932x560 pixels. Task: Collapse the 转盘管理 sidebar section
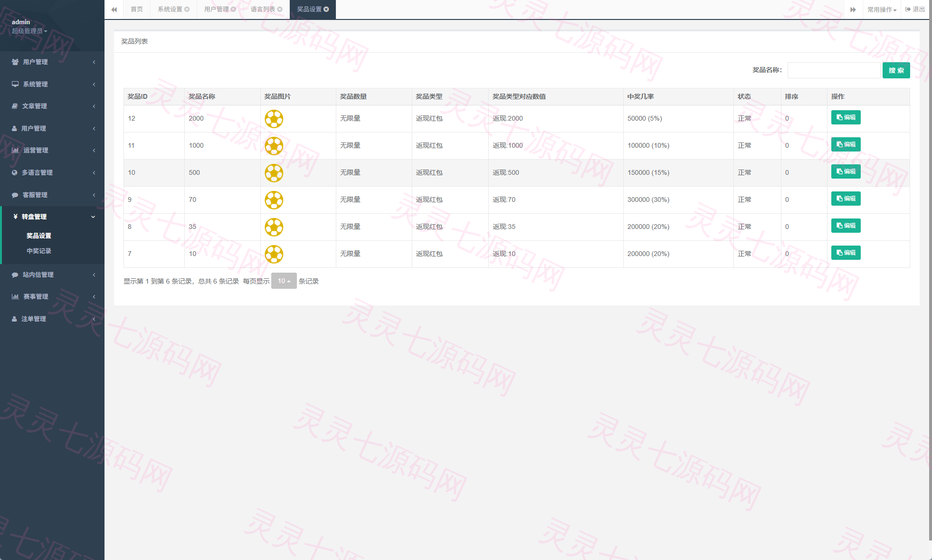pos(52,217)
